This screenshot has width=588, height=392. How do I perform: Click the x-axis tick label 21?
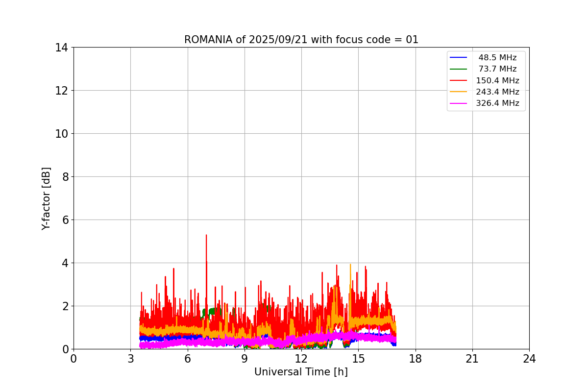[x=472, y=359]
